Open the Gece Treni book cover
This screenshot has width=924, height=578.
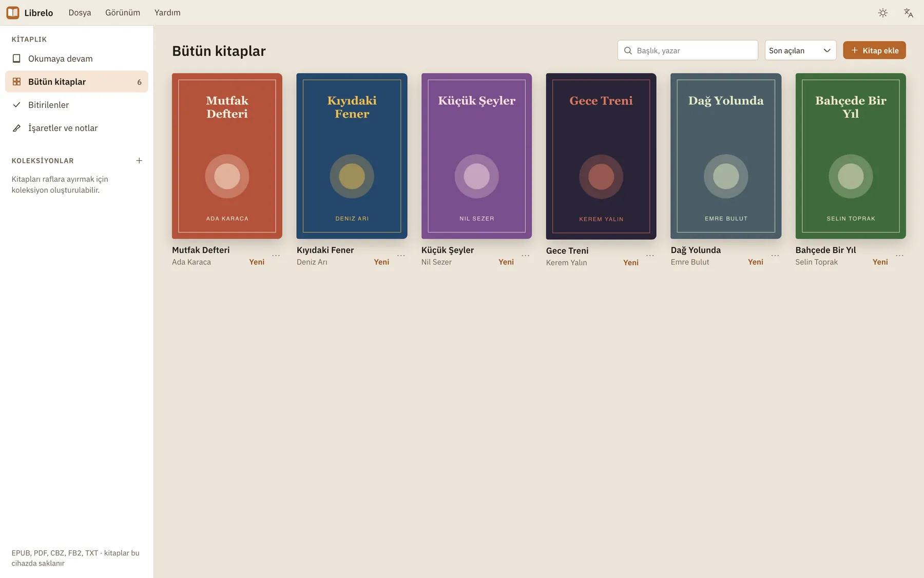(601, 156)
